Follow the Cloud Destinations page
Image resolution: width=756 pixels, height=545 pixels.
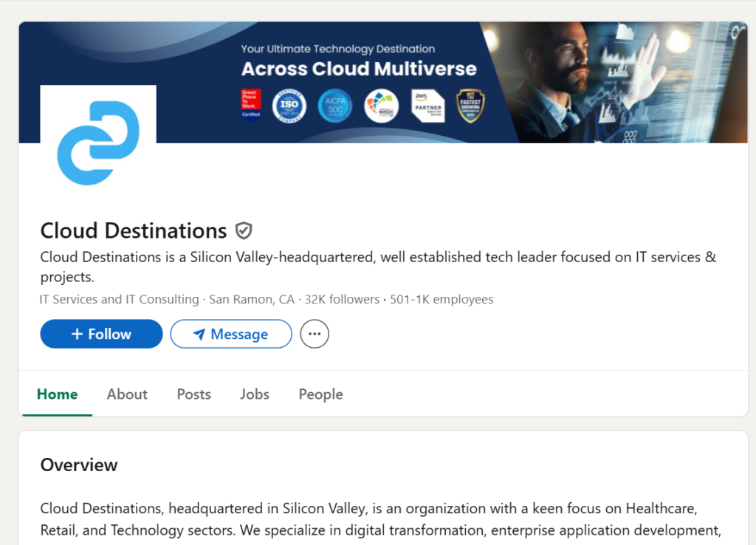[101, 334]
